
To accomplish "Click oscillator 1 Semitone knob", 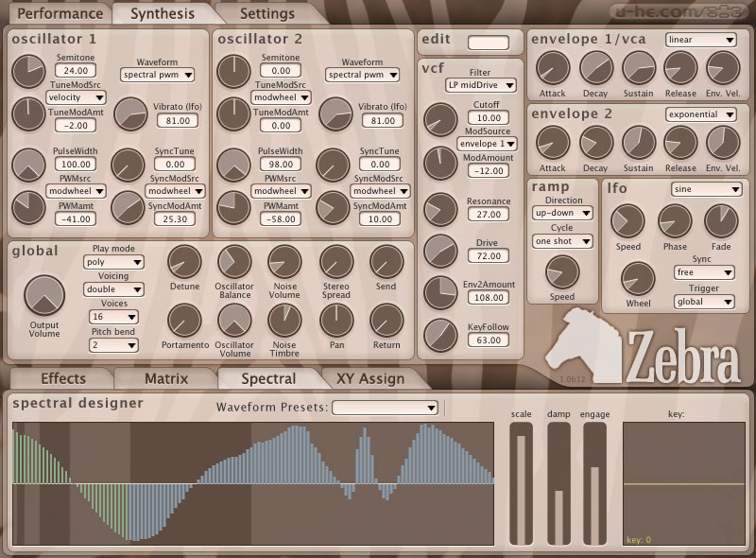I will coord(28,72).
